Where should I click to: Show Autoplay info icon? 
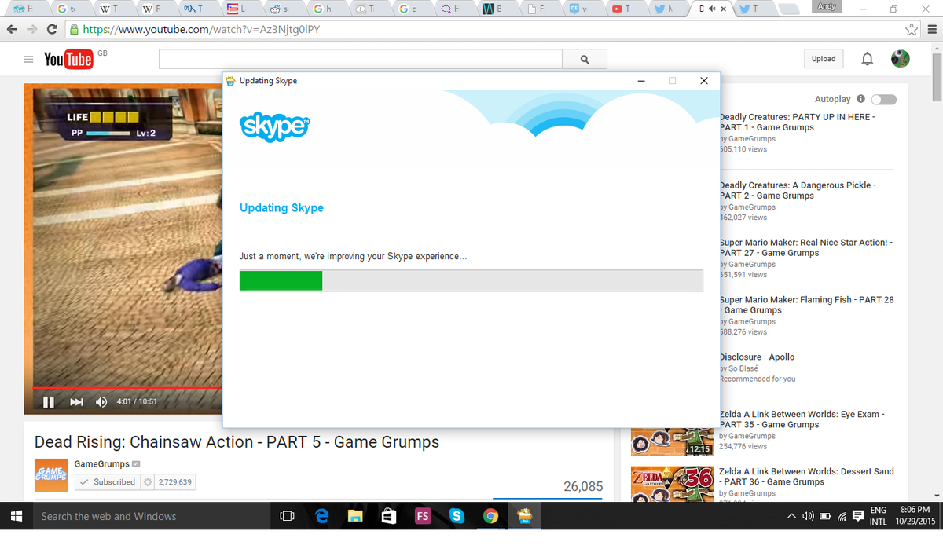point(860,99)
